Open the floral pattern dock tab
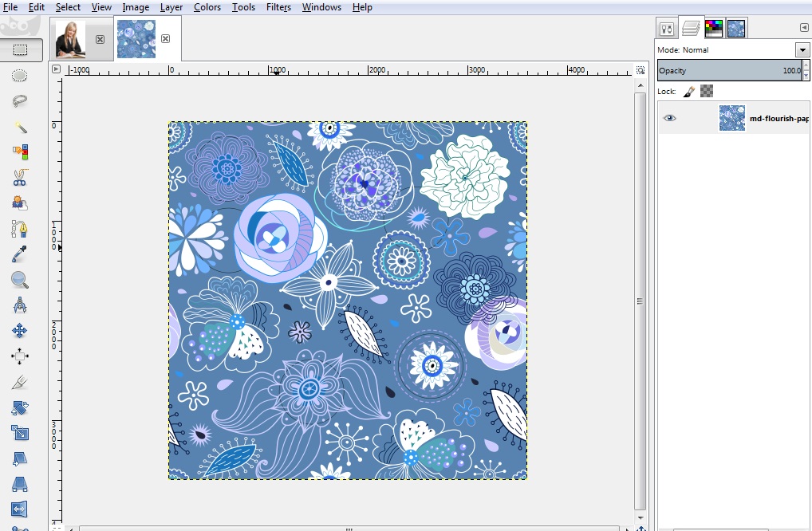The height and width of the screenshot is (531, 812). click(736, 29)
